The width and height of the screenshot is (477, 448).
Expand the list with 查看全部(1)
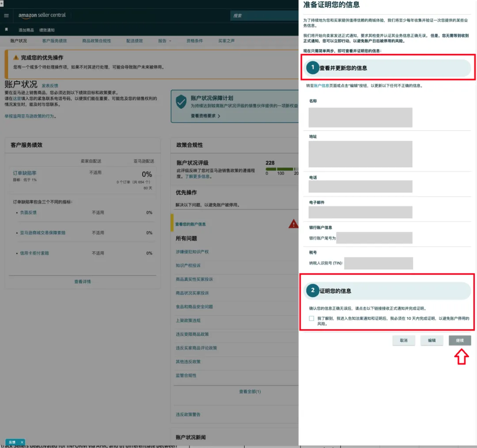[x=250, y=391]
